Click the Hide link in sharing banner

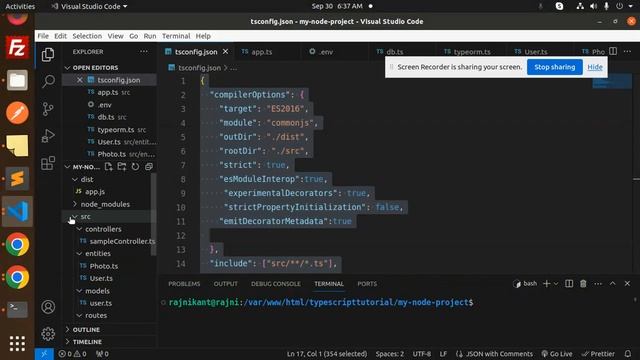[595, 67]
